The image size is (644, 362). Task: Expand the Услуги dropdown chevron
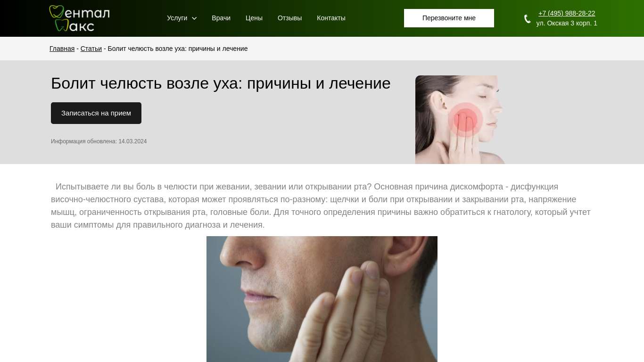point(194,18)
